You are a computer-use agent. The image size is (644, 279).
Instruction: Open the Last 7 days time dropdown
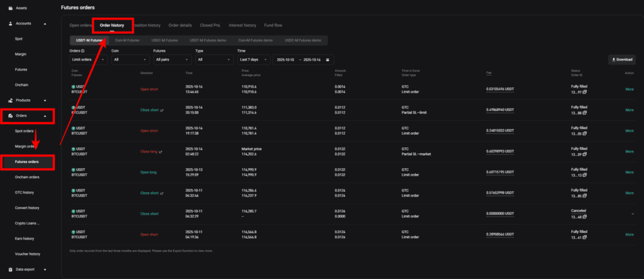tap(252, 60)
